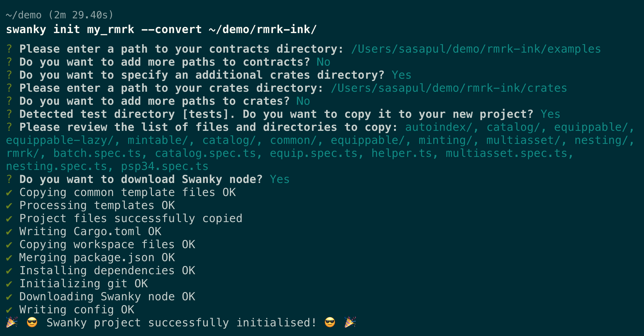Click the first party popper emoji on the final line
644x336 pixels.
coord(12,322)
